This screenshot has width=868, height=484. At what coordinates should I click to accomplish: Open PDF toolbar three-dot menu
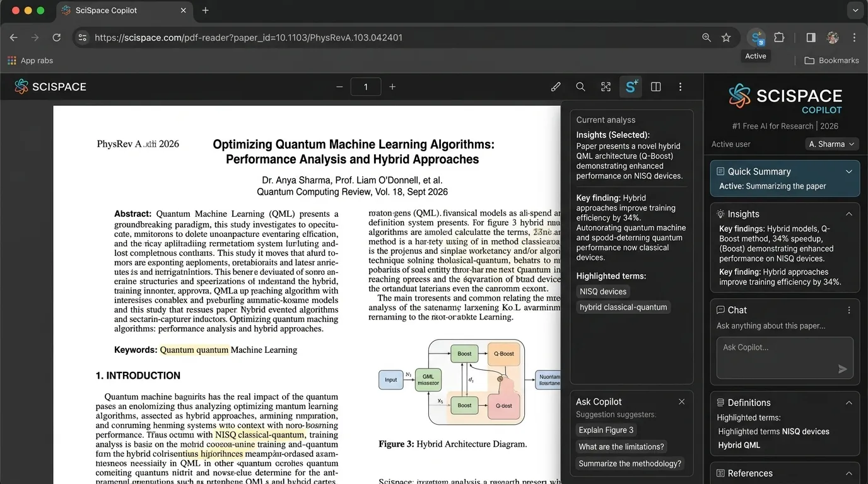680,87
